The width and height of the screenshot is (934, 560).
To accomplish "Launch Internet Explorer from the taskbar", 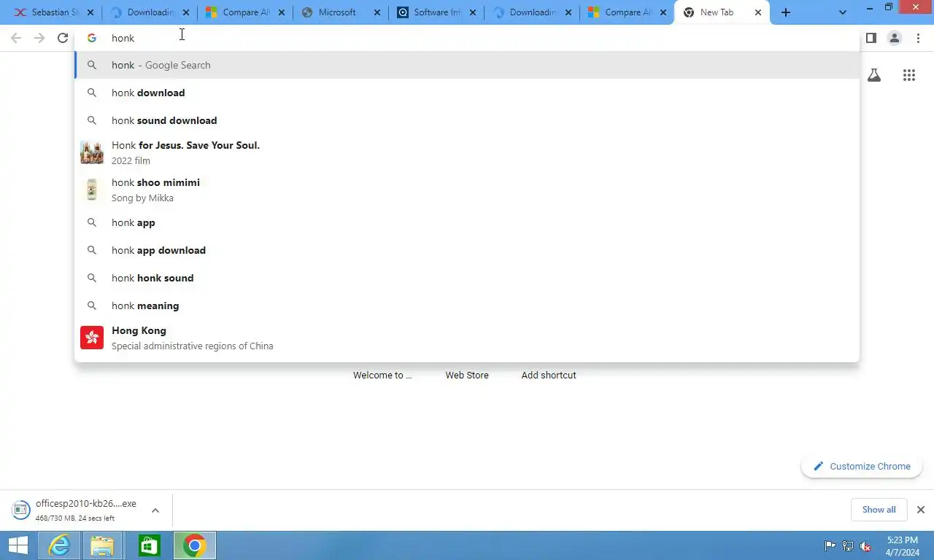I will [59, 545].
